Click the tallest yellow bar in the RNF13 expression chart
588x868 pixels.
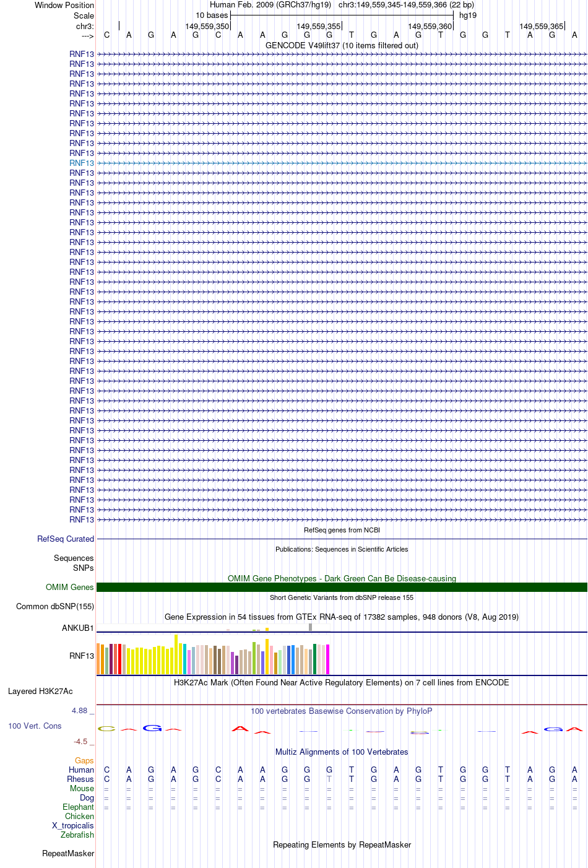176,654
